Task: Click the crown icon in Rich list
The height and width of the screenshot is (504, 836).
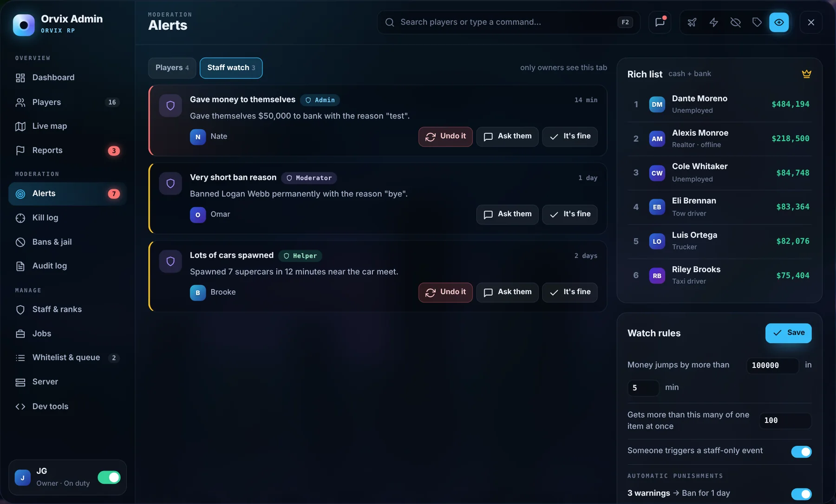Action: (x=806, y=74)
